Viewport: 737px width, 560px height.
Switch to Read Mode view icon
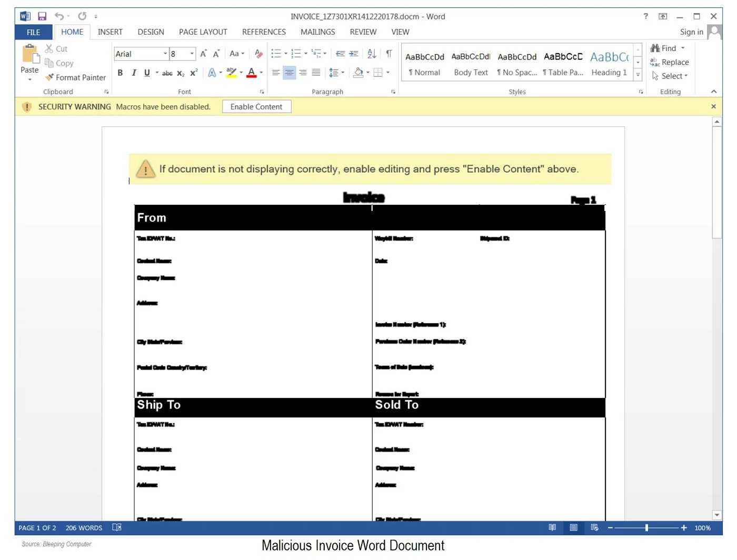pyautogui.click(x=552, y=527)
